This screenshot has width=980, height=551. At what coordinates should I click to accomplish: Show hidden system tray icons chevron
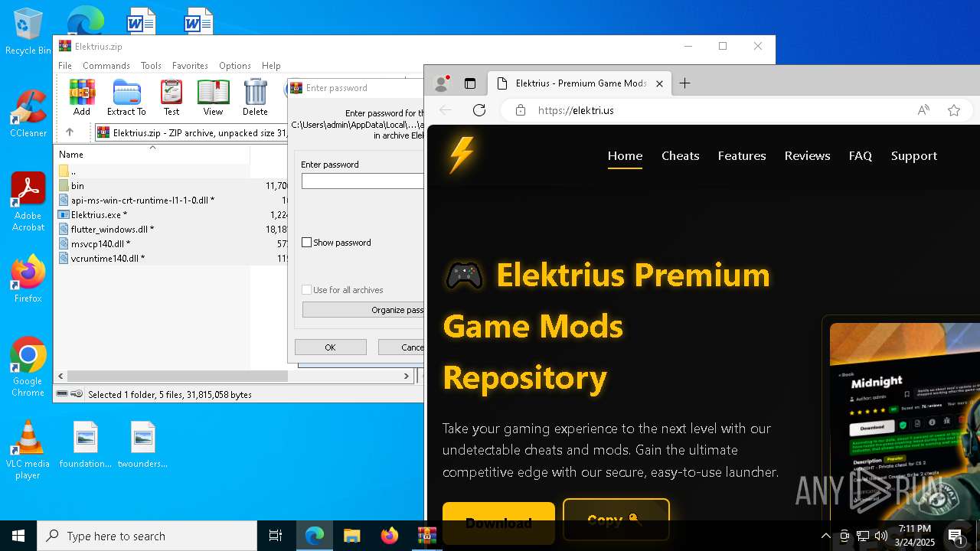click(825, 536)
